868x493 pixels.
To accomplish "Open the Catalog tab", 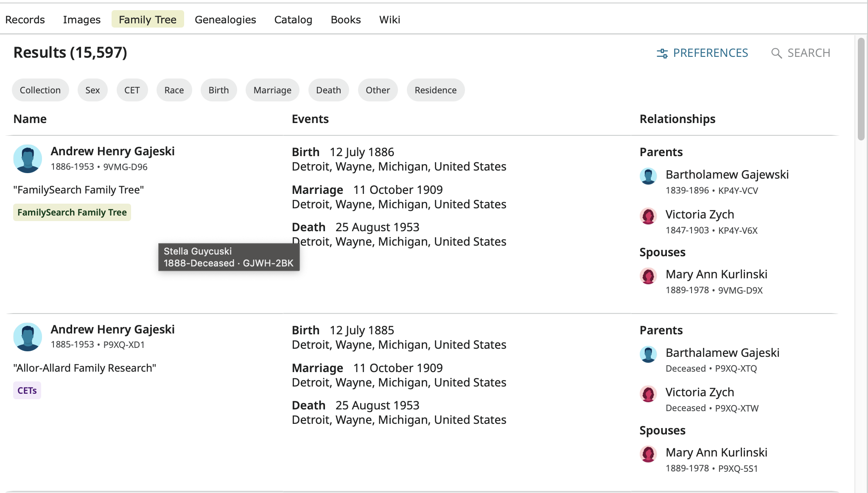I will [293, 20].
